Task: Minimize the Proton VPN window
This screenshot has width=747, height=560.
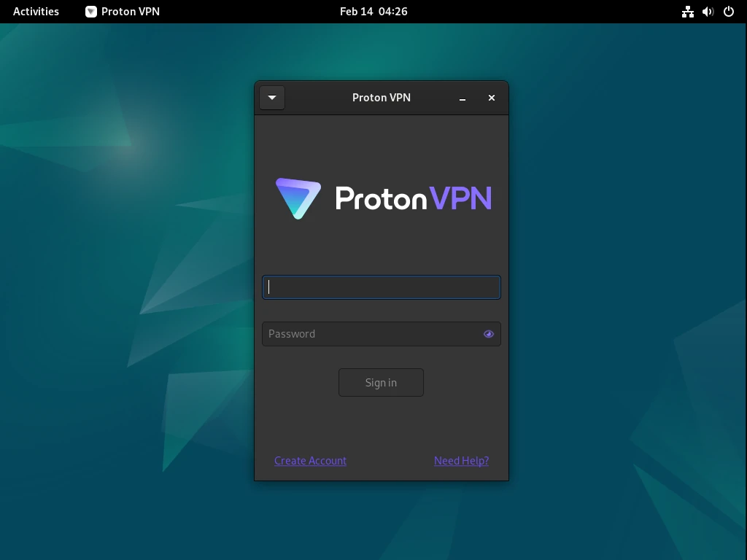Action: tap(462, 98)
